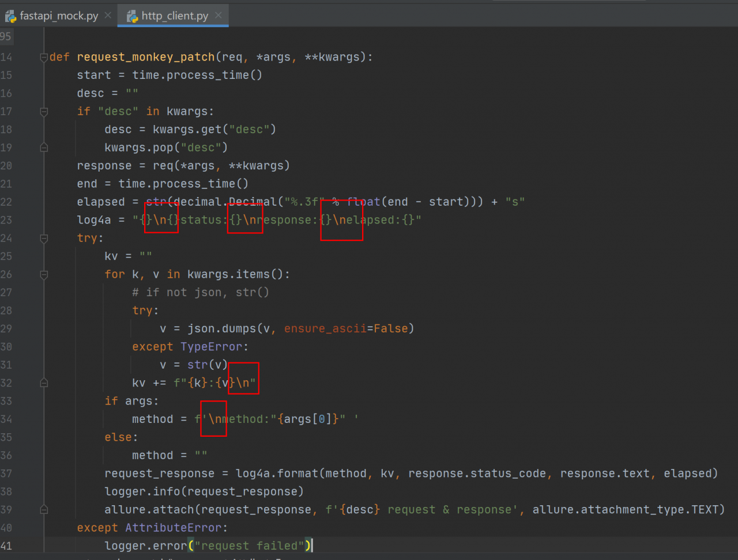Switch to the fastapi_mock.py tab
738x560 pixels.
pyautogui.click(x=59, y=16)
